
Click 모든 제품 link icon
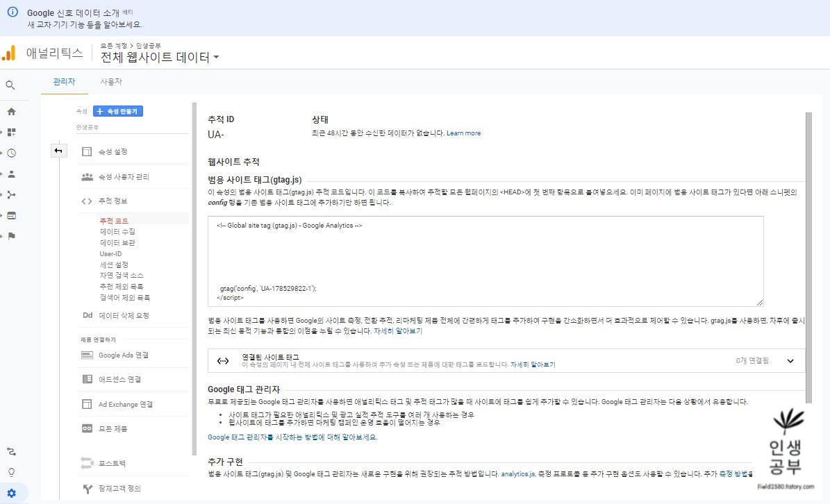click(x=87, y=428)
